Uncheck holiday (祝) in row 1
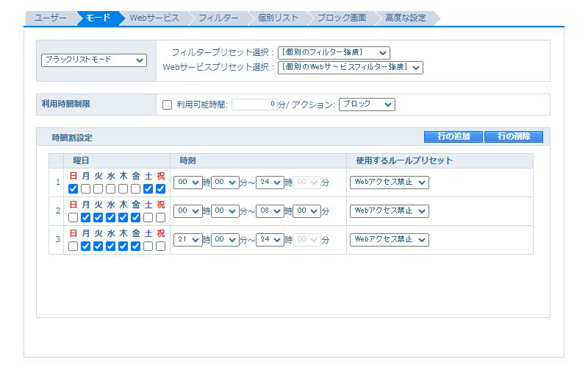This screenshot has width=588, height=368. click(x=160, y=188)
